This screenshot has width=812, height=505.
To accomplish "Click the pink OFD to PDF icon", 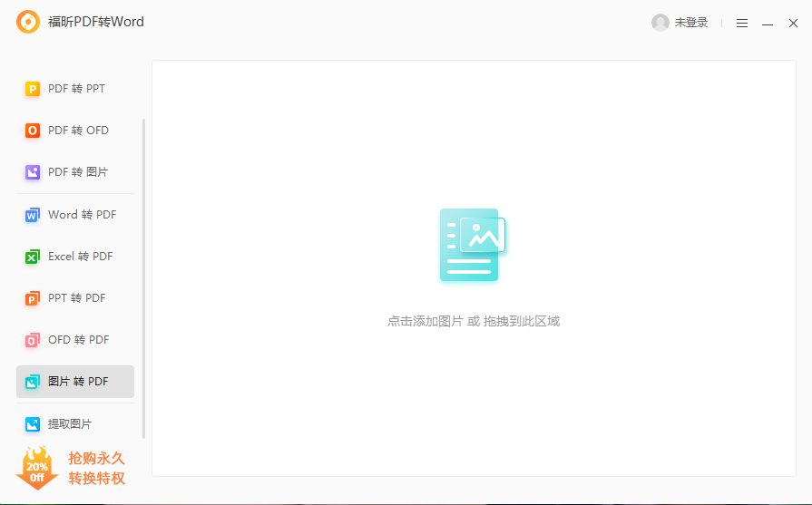I will [32, 340].
